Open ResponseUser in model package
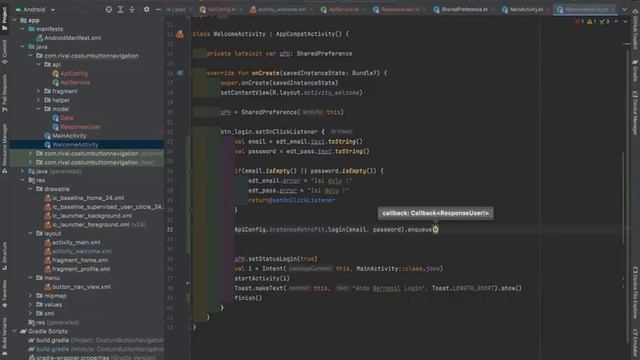 point(76,127)
